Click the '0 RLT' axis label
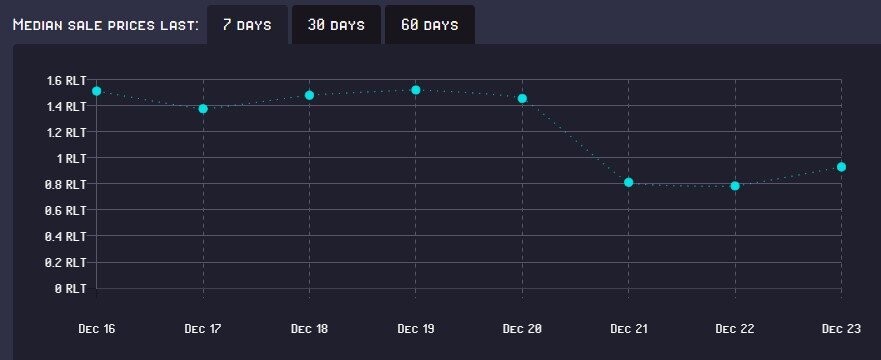Viewport: 881px width, 360px height. tap(71, 289)
